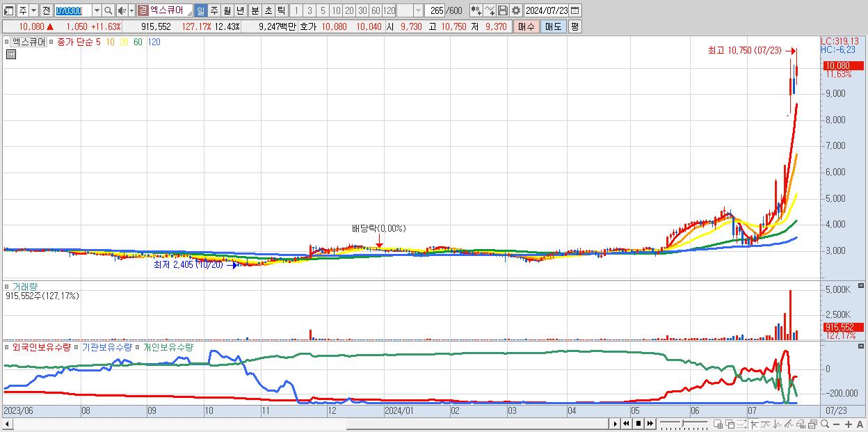Expand the dropdown next to speaker icon
The height and width of the screenshot is (432, 868).
coord(131,10)
